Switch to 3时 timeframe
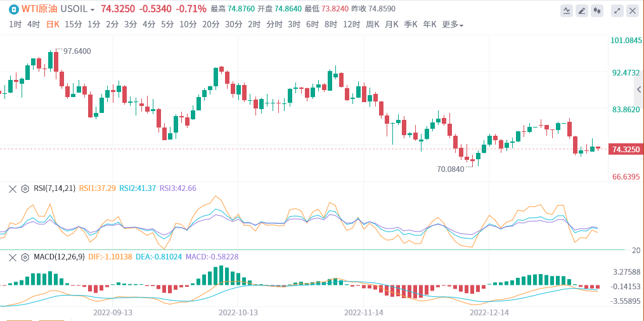Viewport: 644px width, 321px height. point(294,25)
